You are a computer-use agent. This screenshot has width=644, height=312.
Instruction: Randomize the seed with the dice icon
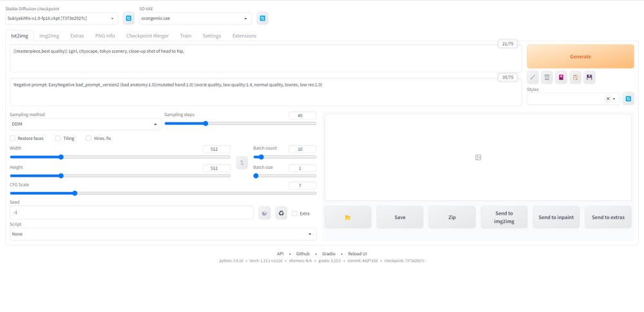click(264, 213)
